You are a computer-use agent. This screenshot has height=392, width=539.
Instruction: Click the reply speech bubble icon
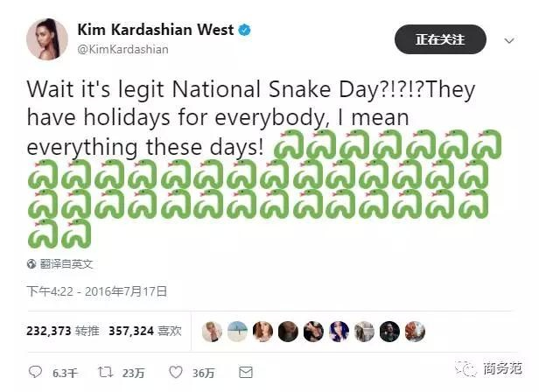(x=35, y=373)
